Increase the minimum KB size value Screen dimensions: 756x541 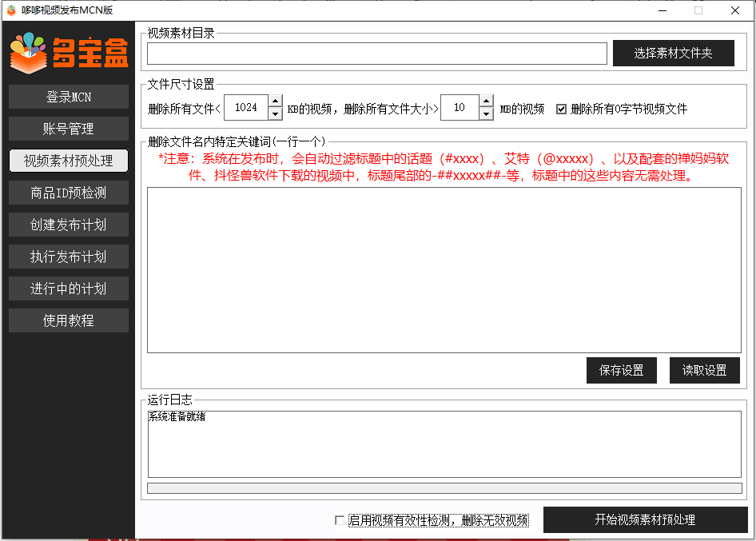click(275, 101)
